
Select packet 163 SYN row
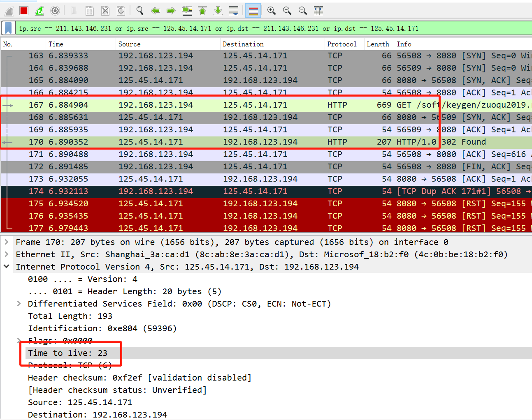[266, 56]
